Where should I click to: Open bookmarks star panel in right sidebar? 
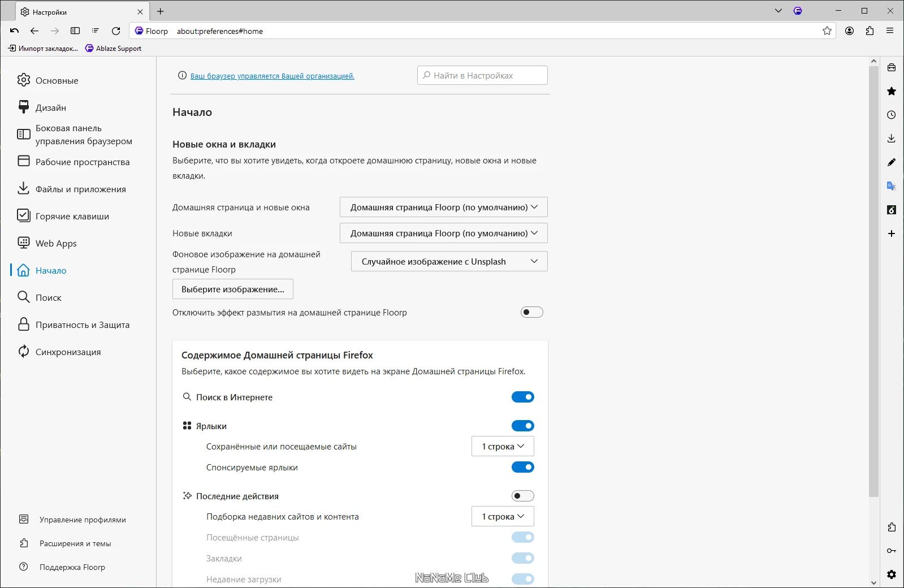892,91
